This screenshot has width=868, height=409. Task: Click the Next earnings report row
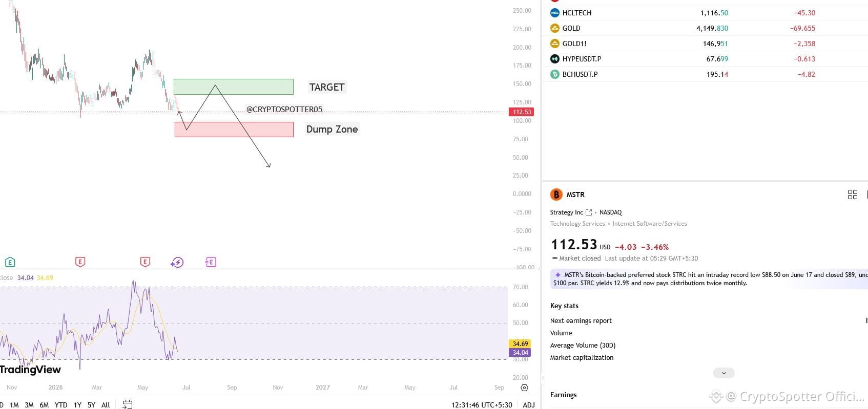click(709, 320)
